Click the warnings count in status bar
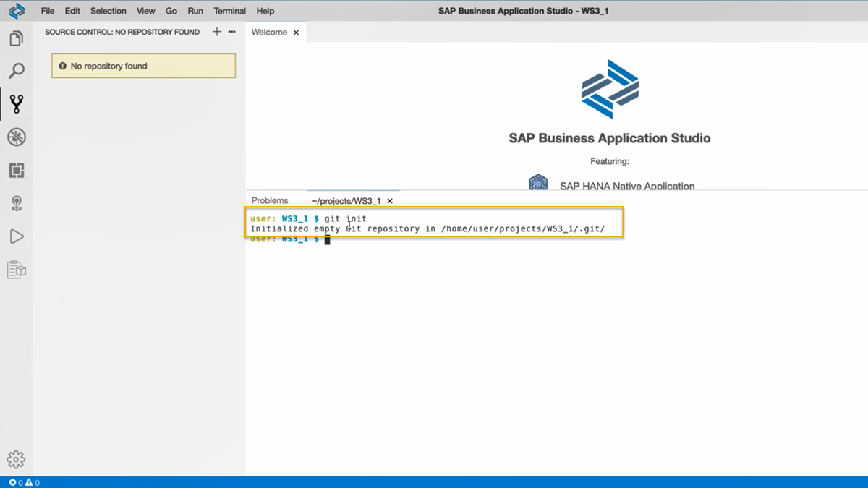This screenshot has height=488, width=868. point(33,482)
